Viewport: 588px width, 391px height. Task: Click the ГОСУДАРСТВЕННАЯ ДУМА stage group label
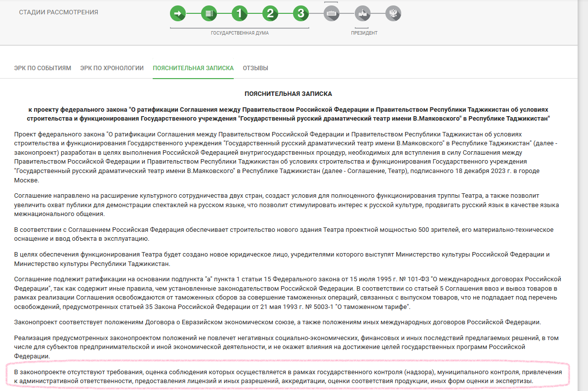240,33
